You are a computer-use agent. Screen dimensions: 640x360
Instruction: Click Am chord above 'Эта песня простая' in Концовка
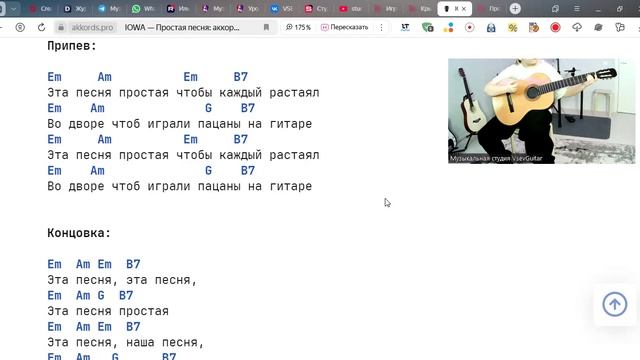[x=83, y=296]
